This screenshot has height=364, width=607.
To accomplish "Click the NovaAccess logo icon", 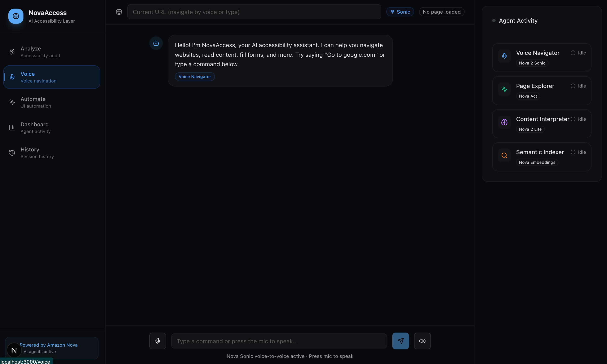I will click(x=16, y=16).
